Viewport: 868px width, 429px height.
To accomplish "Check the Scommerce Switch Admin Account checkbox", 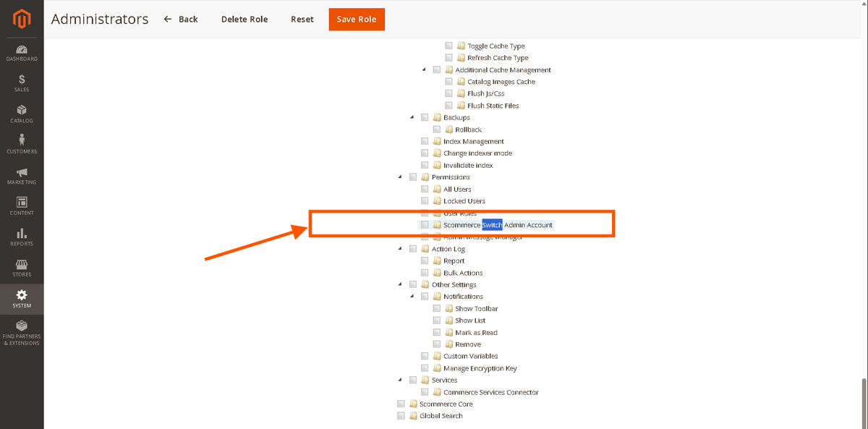I will pyautogui.click(x=425, y=225).
